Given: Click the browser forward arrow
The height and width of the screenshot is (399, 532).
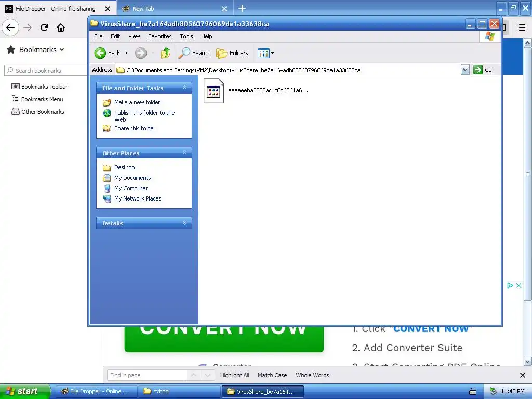Looking at the screenshot, I should click(x=28, y=28).
